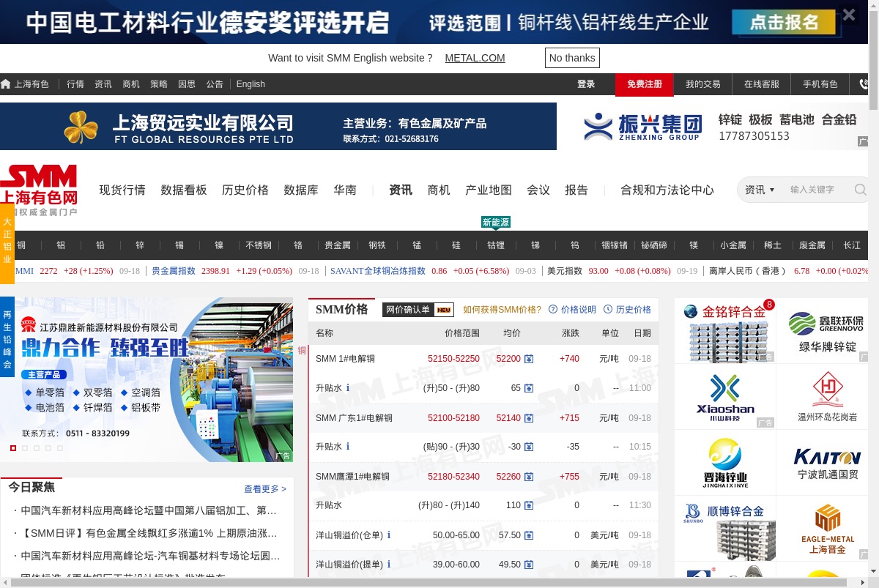The width and height of the screenshot is (879, 588).
Task: Open the 合规和方法论中心 menu
Action: click(667, 190)
